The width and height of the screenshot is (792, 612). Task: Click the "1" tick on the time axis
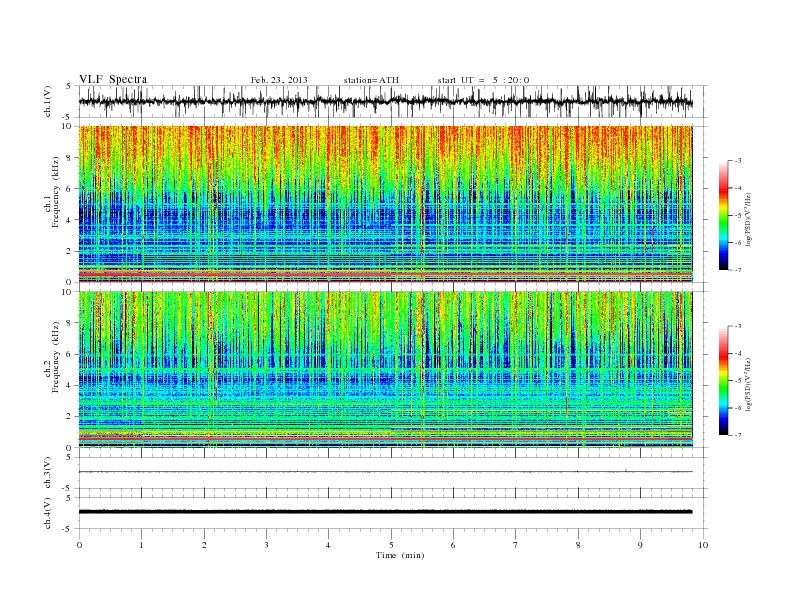point(141,545)
